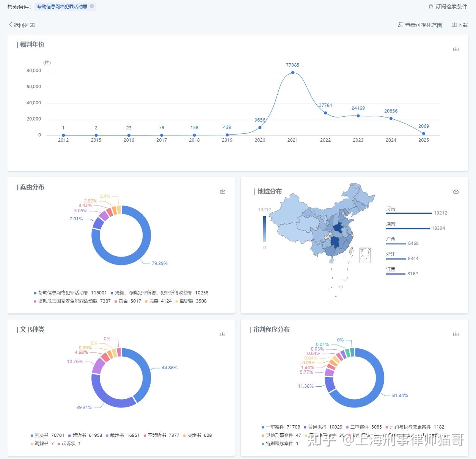Select the 2021 data point on line chart
Image resolution: width=476 pixels, height=459 pixels.
tap(292, 72)
